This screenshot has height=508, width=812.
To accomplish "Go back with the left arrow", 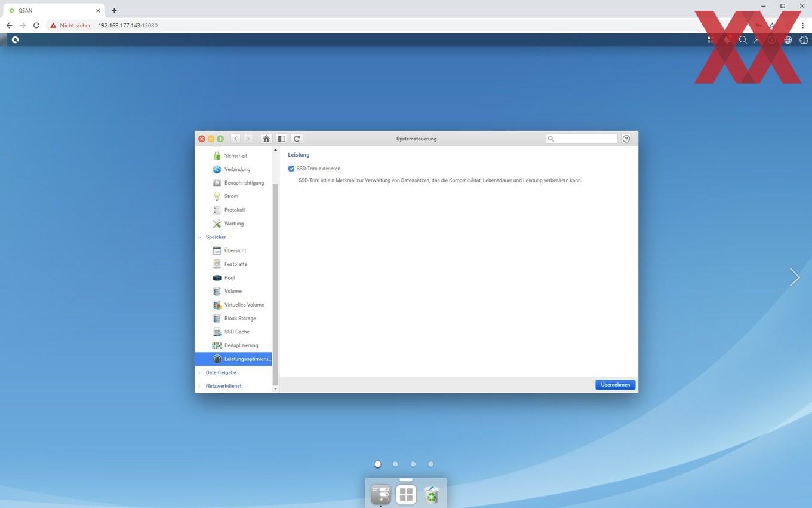I will [236, 139].
